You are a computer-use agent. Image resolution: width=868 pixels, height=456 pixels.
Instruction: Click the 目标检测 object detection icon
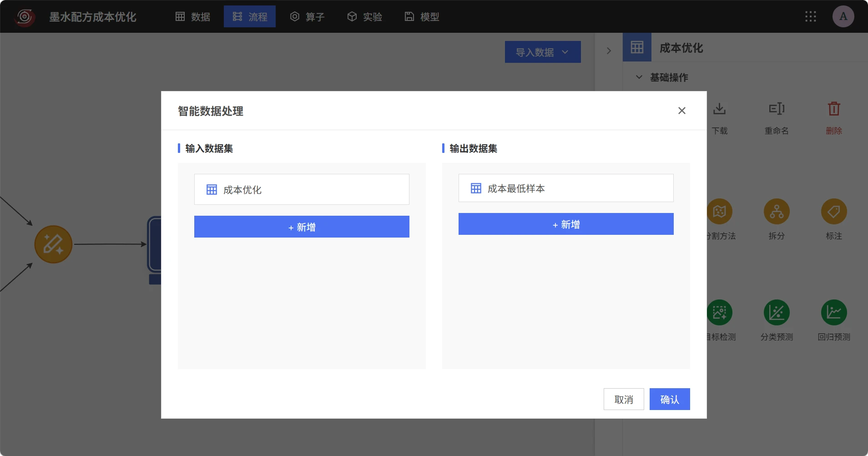[x=720, y=312]
